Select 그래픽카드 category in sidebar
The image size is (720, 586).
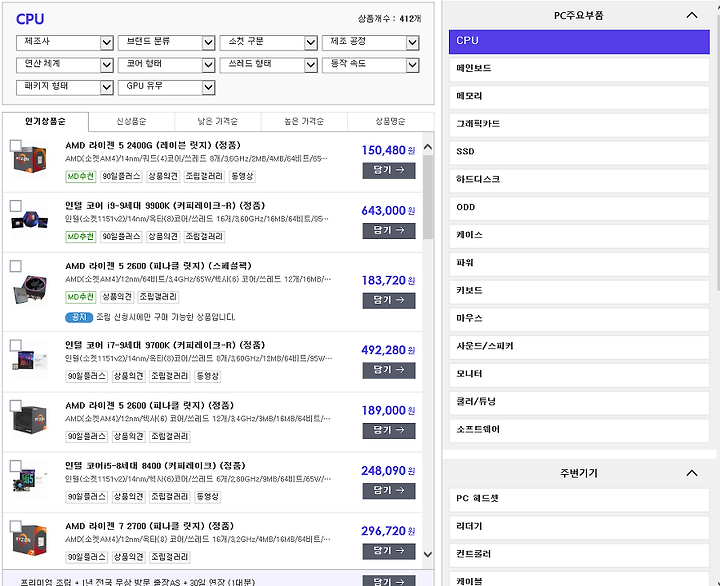[579, 124]
